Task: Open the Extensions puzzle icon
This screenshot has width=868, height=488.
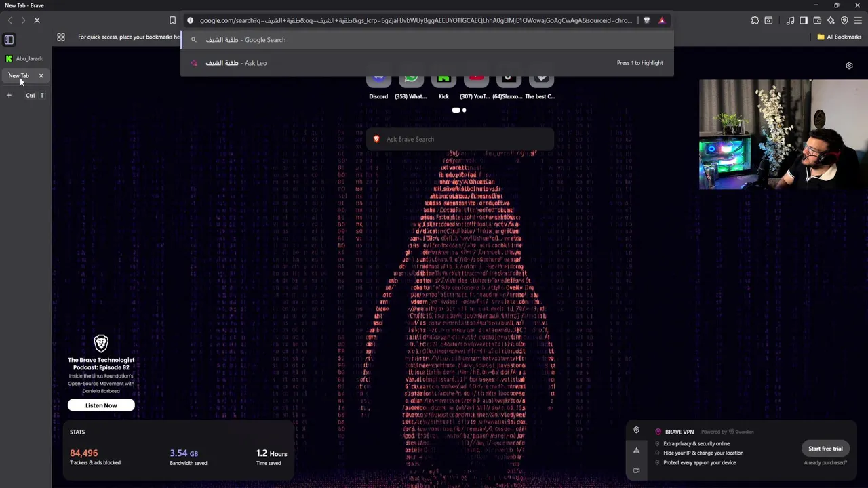Action: [x=755, y=20]
